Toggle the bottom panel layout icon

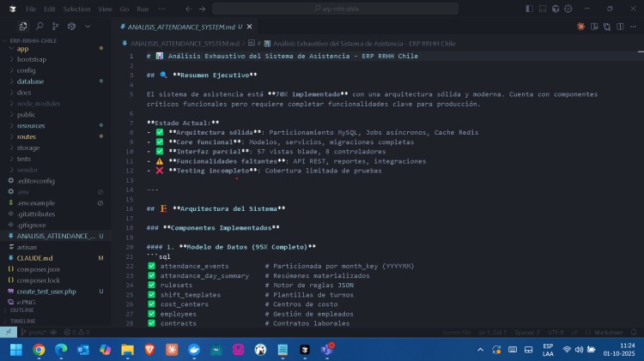coord(543,9)
